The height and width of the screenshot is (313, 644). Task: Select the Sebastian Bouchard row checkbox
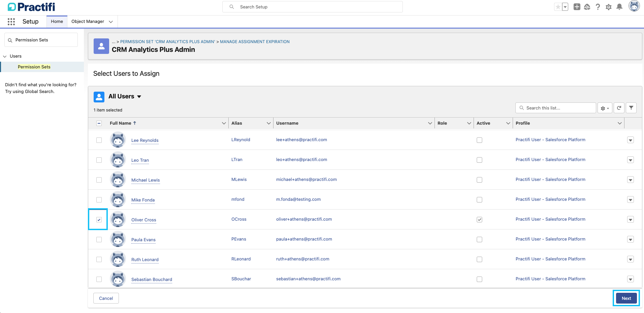tap(99, 279)
